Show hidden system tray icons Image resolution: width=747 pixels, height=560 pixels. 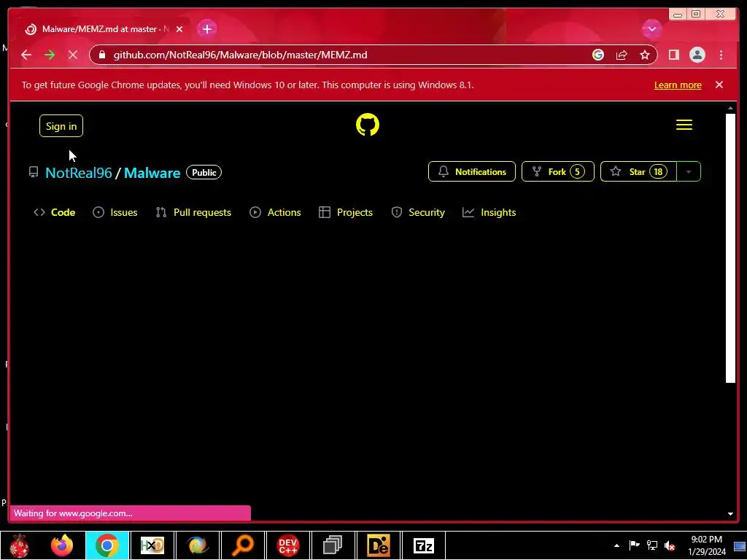tap(616, 545)
